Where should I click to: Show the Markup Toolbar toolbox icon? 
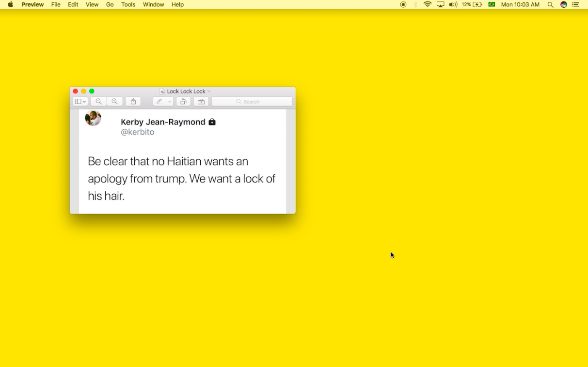201,102
